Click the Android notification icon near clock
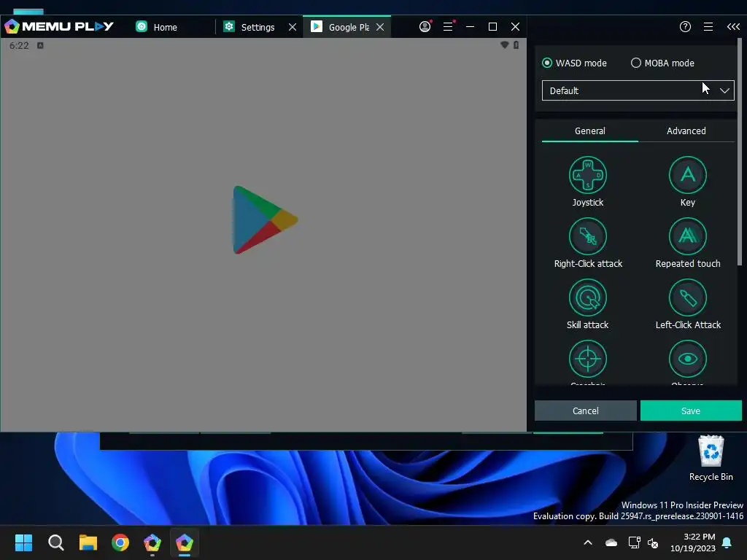The width and height of the screenshot is (747, 560). pos(41,45)
